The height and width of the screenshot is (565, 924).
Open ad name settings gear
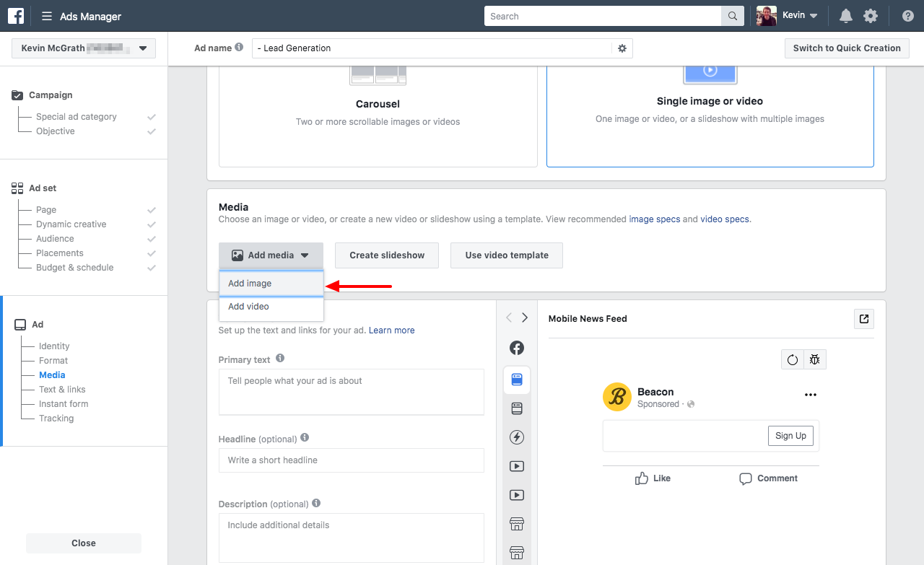coord(622,48)
